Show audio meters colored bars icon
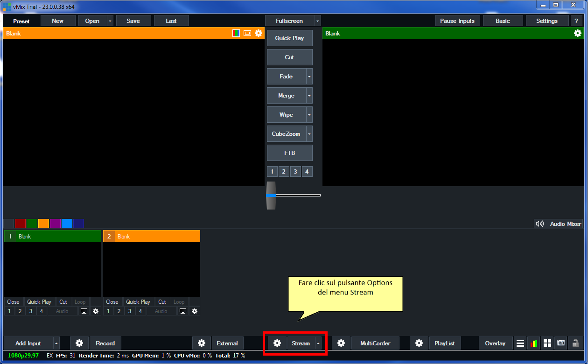This screenshot has width=588, height=364. coord(533,343)
